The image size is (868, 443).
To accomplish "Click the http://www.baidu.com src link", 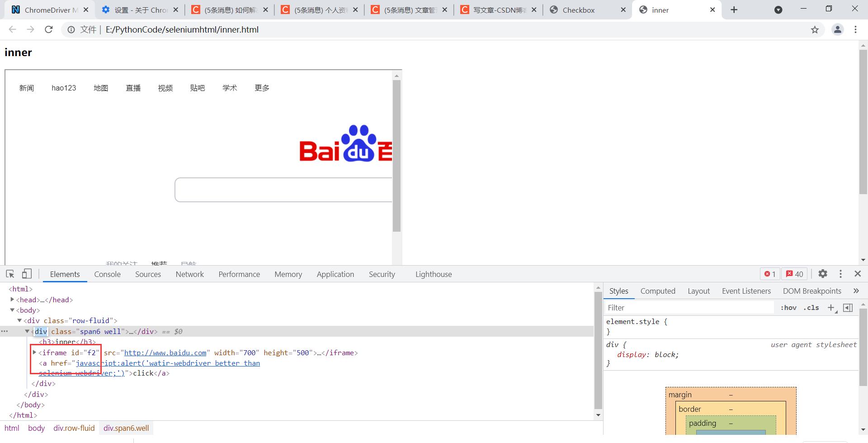I will tap(165, 352).
